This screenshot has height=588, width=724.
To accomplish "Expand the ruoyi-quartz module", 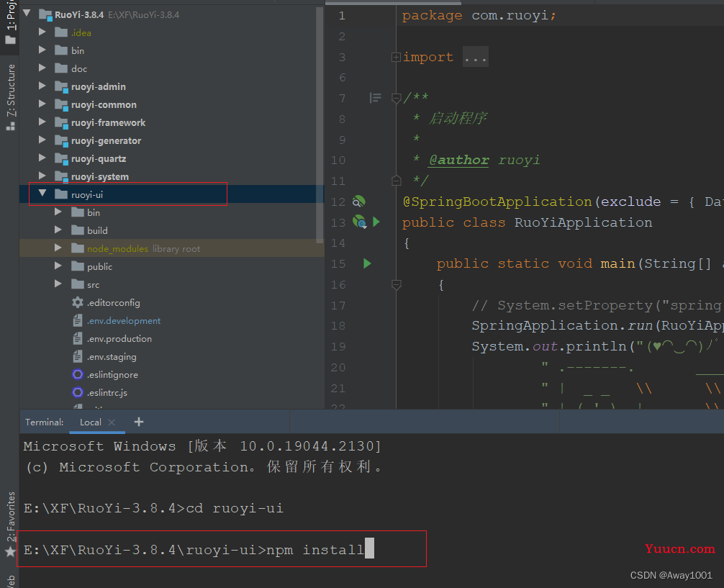I will coord(42,158).
